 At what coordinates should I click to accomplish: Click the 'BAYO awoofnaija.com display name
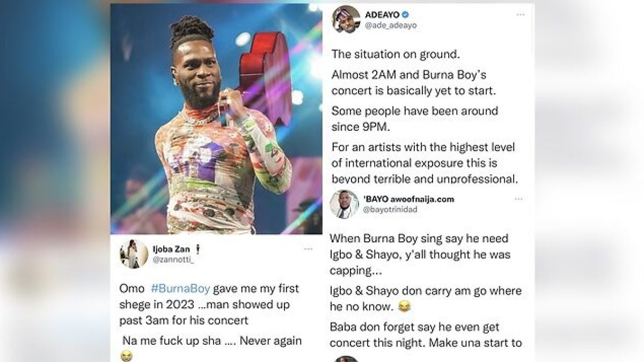coord(409,199)
